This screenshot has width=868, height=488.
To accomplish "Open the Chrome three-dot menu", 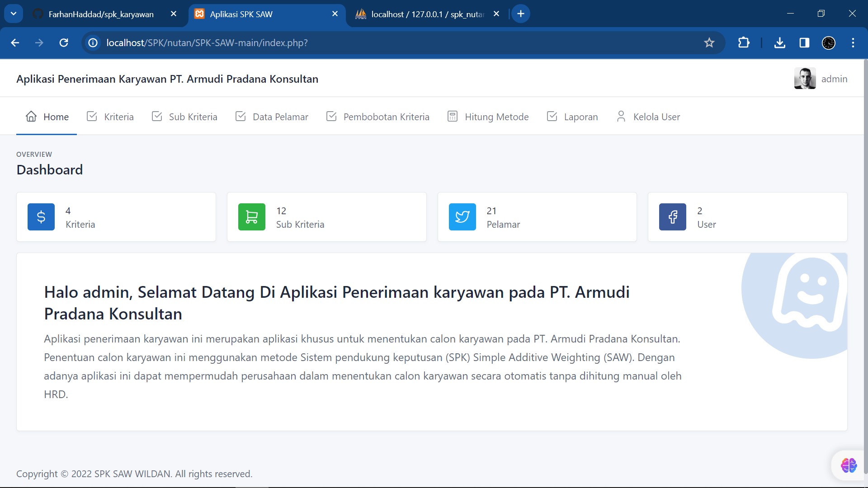I will tap(853, 43).
